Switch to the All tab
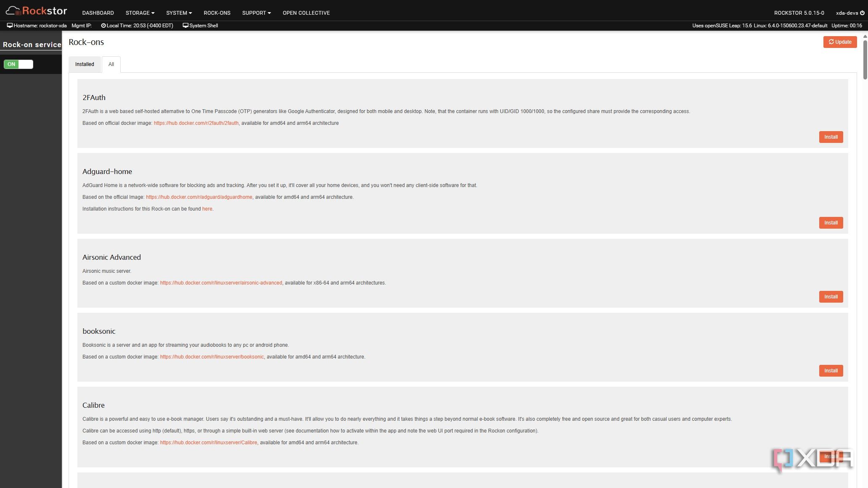This screenshot has width=868, height=488. click(x=111, y=64)
